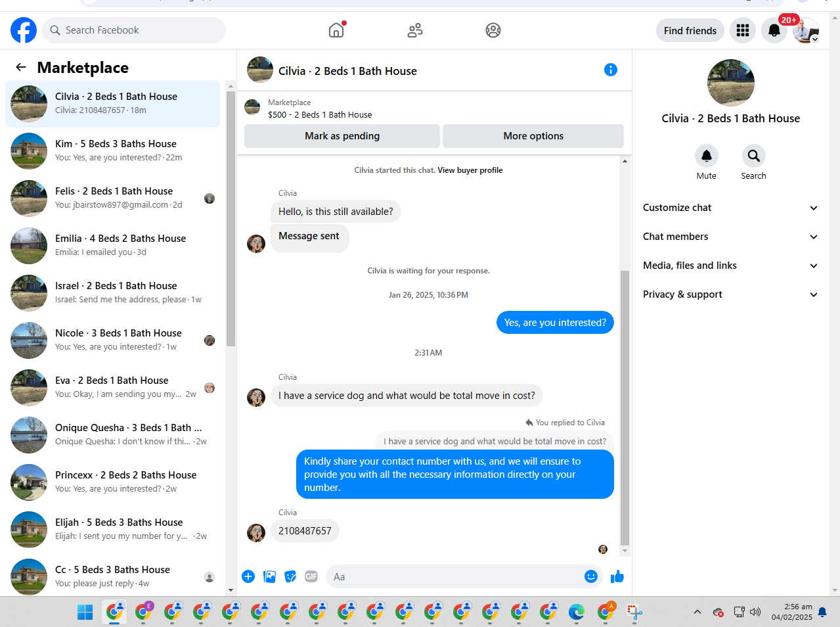
Task: Open more actions plus icon in composer
Action: coord(248,576)
